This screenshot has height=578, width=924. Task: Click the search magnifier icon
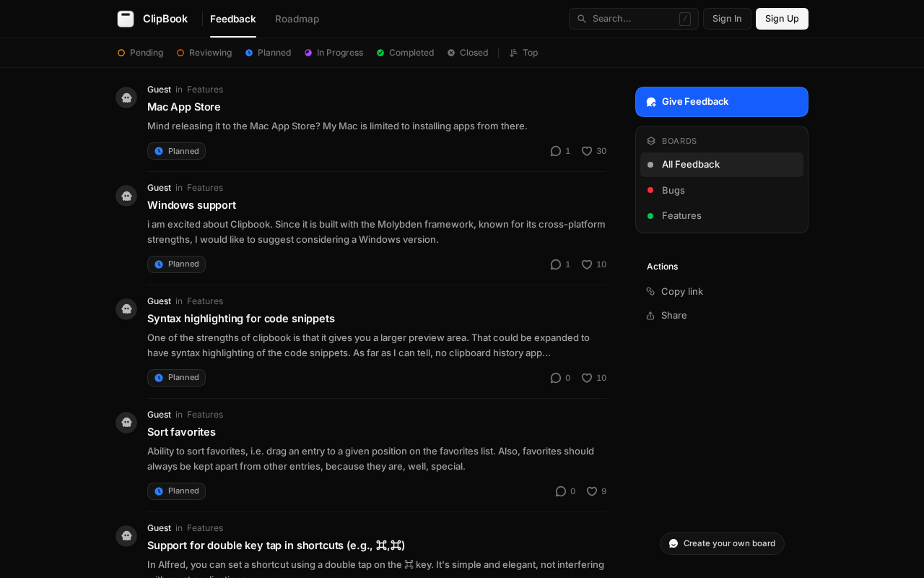pyautogui.click(x=582, y=19)
